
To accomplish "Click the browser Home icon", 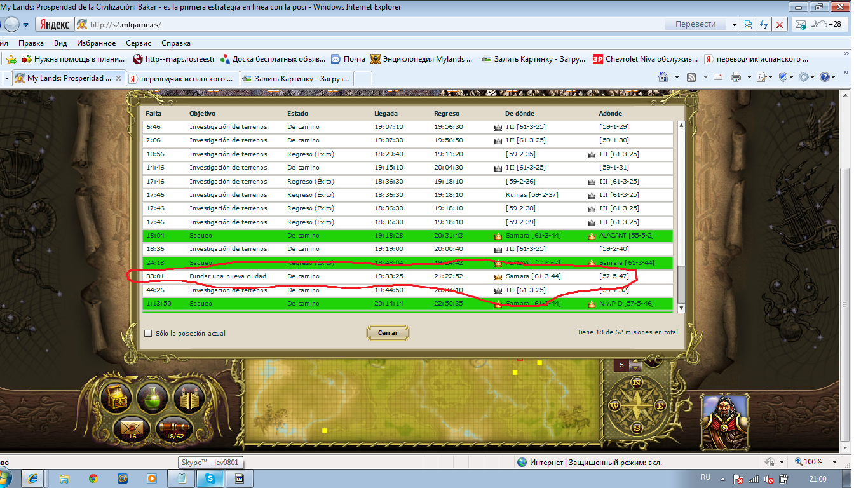I will [x=663, y=77].
